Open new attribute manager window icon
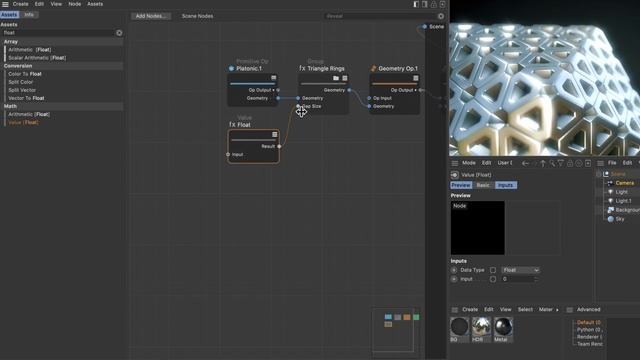 pos(588,163)
